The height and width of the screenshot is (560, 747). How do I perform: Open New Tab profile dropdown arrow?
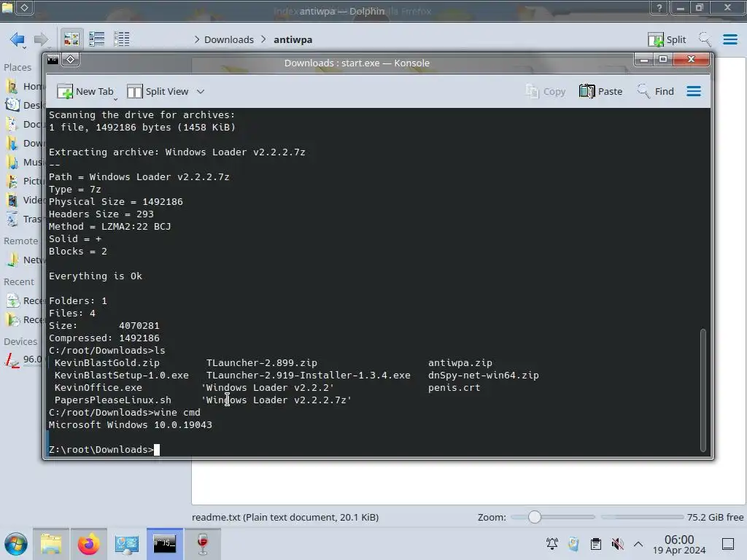coord(116,99)
